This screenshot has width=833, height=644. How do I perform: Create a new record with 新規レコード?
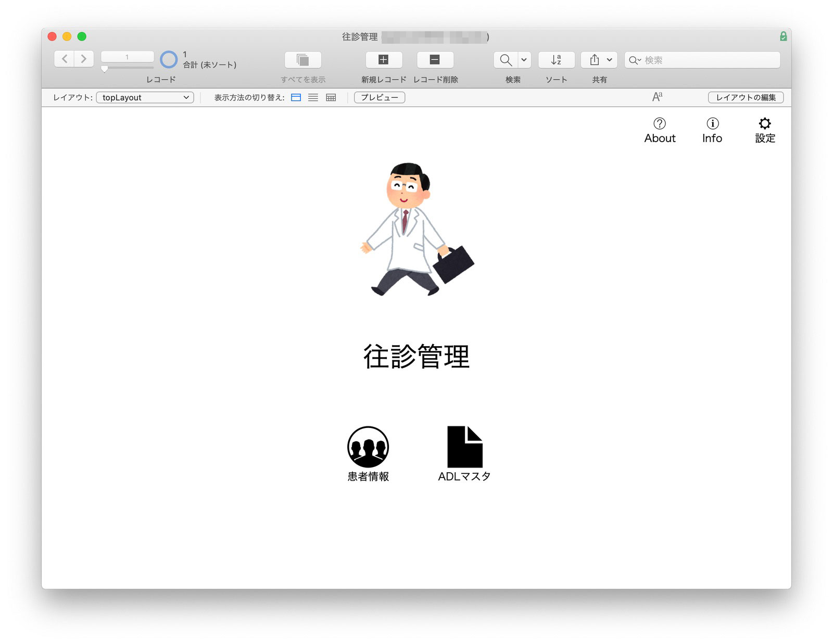384,59
